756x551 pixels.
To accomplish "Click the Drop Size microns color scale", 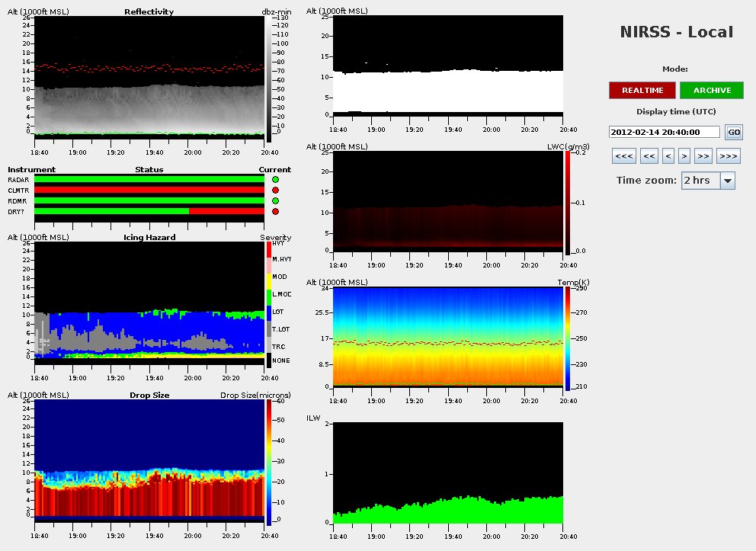I will click(x=268, y=463).
